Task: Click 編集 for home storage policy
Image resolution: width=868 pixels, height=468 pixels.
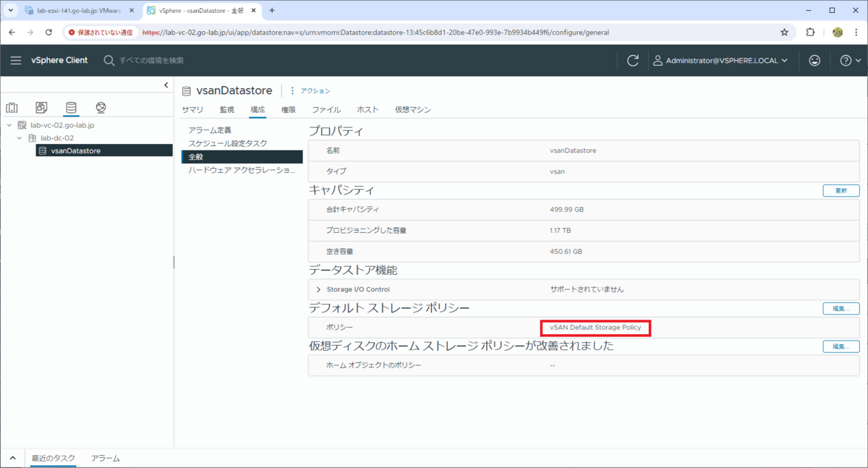Action: (841, 346)
